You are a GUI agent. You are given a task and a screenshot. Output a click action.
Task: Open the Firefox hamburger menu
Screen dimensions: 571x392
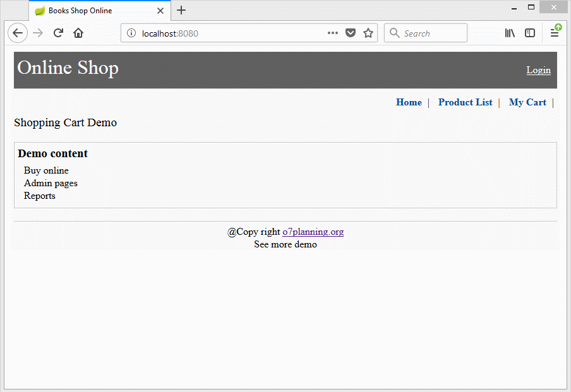point(555,33)
